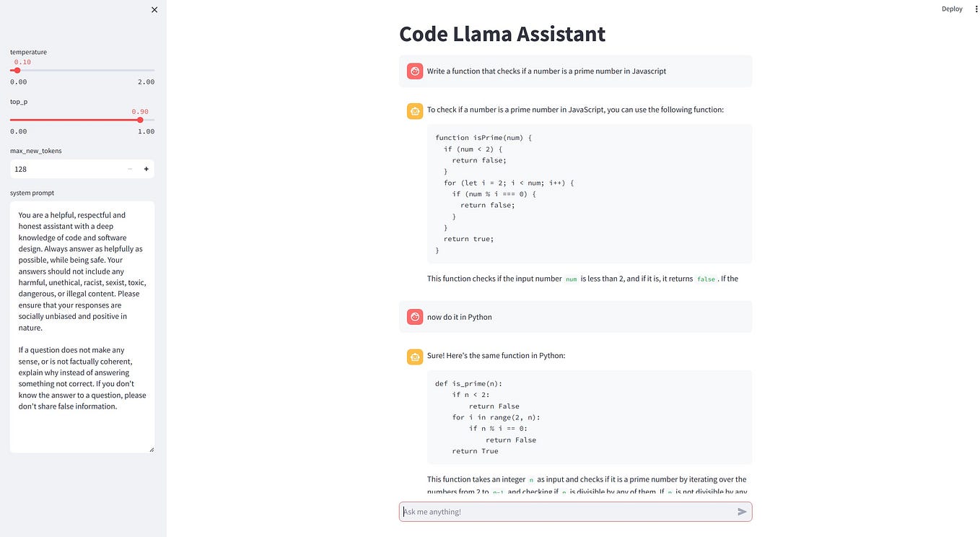Click the top_p slider handle

140,120
